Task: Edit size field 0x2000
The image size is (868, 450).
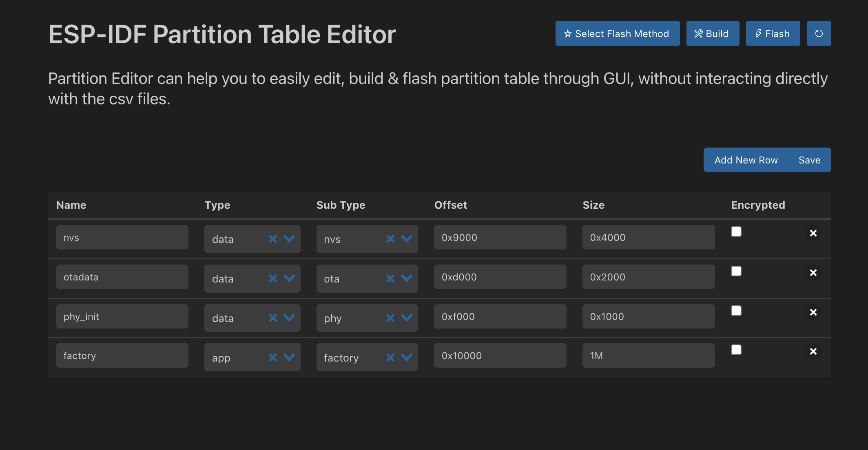Action: coord(649,277)
